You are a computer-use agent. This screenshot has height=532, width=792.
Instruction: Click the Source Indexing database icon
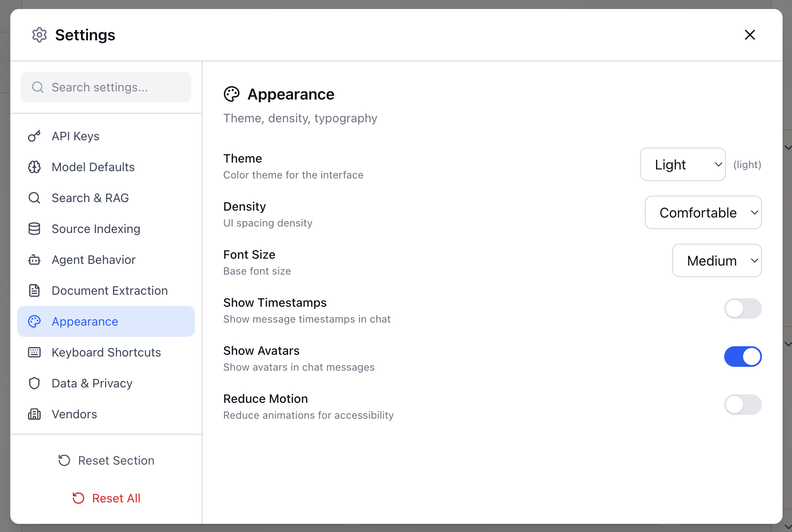click(x=34, y=229)
